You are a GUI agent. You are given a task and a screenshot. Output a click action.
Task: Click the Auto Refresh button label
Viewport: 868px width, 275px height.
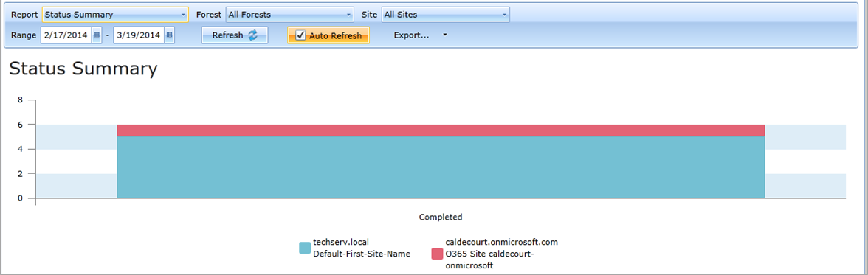335,36
